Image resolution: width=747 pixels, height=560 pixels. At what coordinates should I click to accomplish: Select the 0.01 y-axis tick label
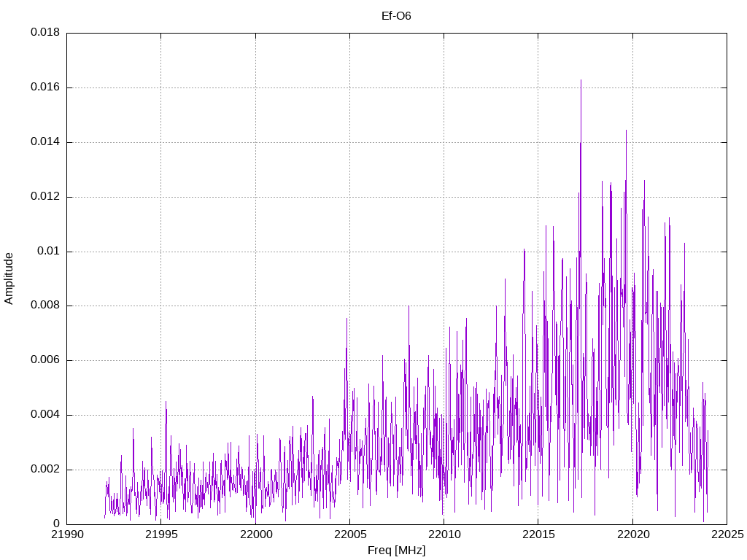click(x=49, y=251)
